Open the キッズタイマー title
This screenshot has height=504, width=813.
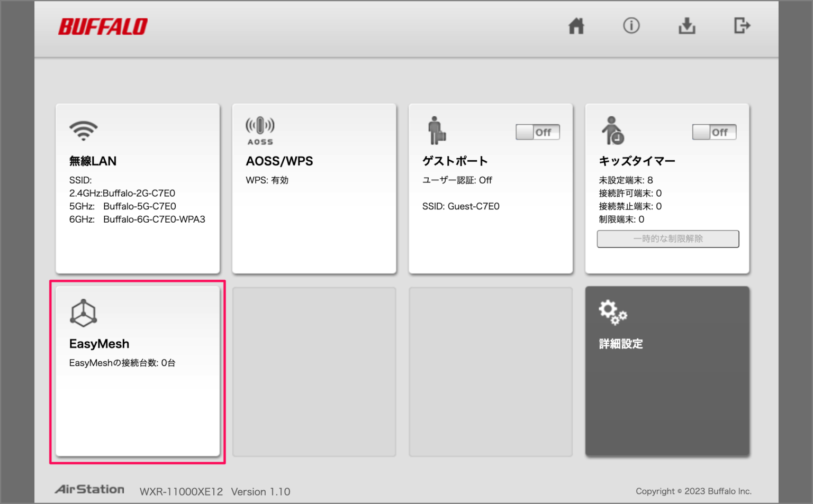pos(637,161)
